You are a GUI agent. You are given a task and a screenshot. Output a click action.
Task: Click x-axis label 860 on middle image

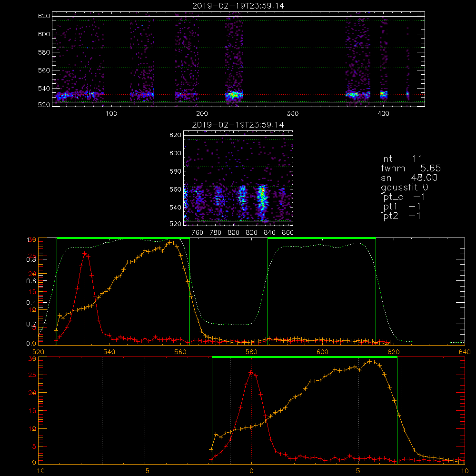point(288,233)
